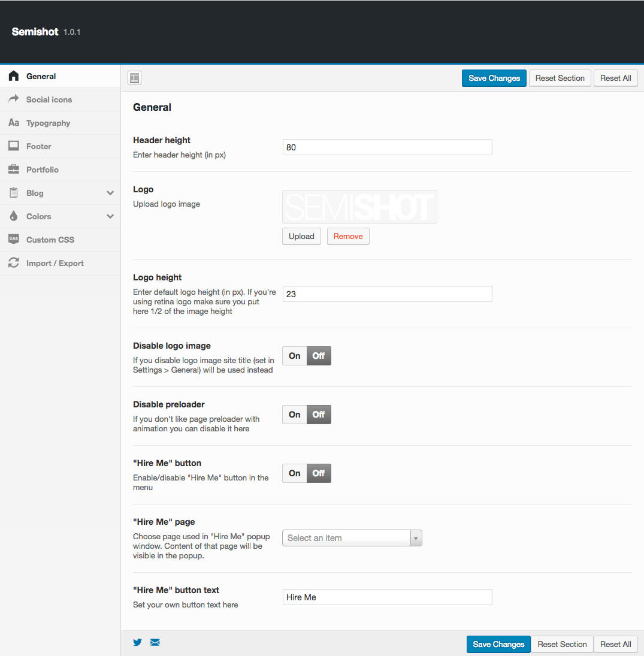Turn on the "Hire Me" button option
The width and height of the screenshot is (644, 656).
tap(294, 473)
